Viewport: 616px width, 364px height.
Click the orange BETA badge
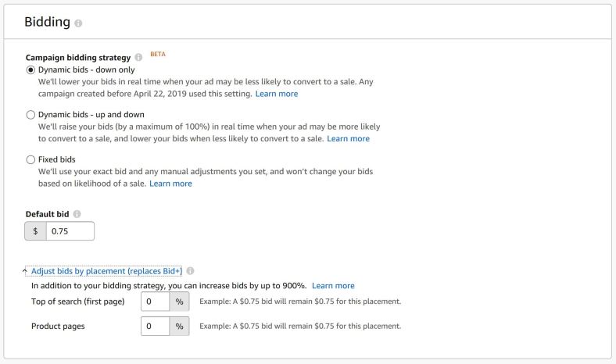point(158,55)
